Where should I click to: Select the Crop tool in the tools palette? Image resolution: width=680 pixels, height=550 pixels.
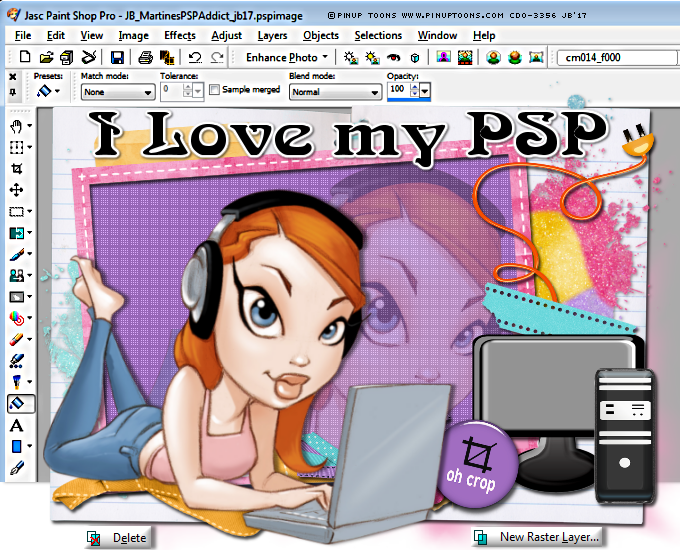[x=17, y=168]
